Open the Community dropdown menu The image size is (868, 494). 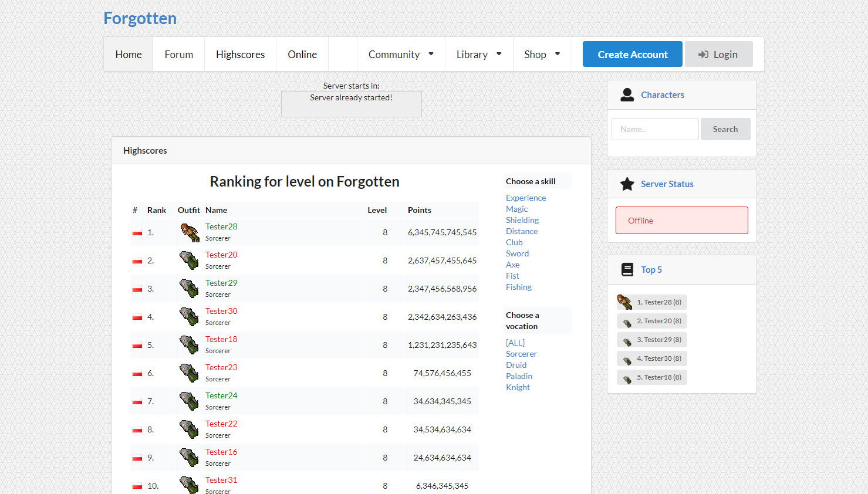pyautogui.click(x=400, y=54)
